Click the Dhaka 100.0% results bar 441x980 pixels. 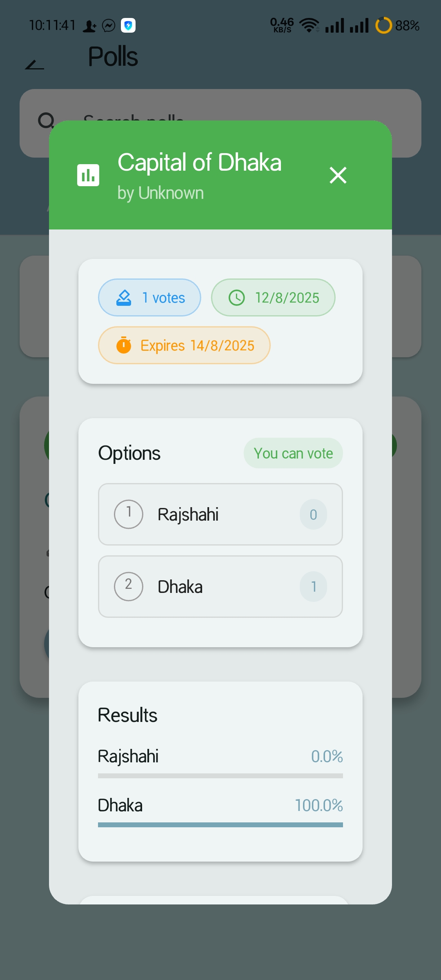[220, 825]
